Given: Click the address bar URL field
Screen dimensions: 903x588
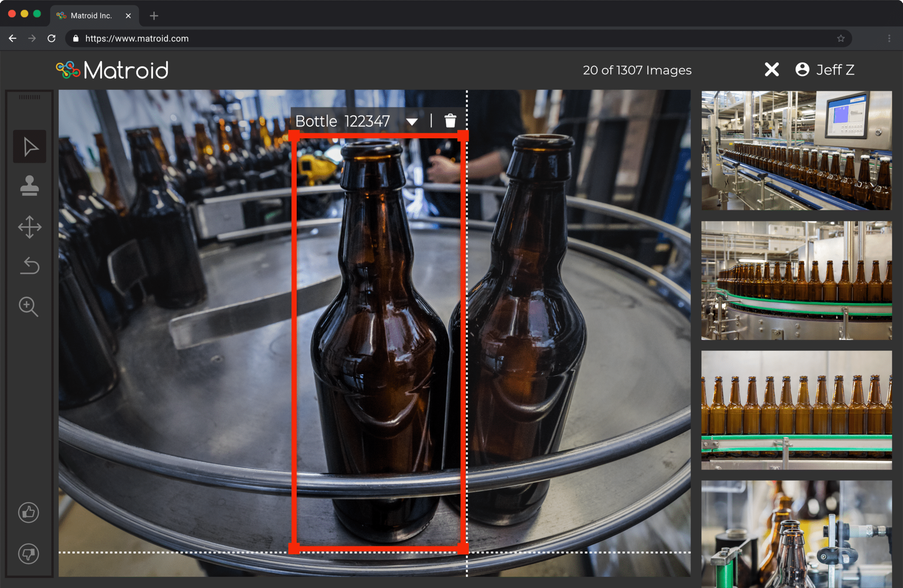Looking at the screenshot, I should coord(137,38).
